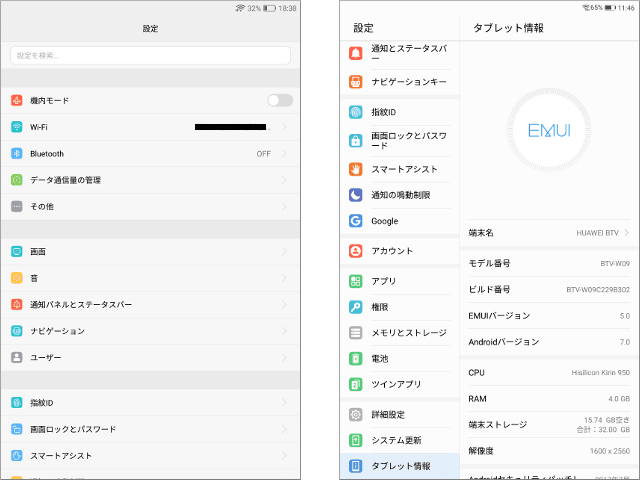This screenshot has width=640, height=480.
Task: Tap the 通知パネルとステータスバー icon
Action: tap(17, 304)
